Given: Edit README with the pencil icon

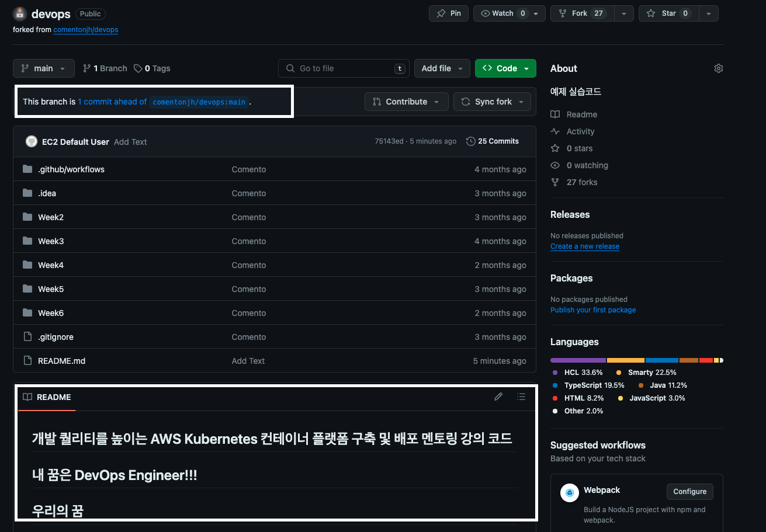Looking at the screenshot, I should [498, 397].
